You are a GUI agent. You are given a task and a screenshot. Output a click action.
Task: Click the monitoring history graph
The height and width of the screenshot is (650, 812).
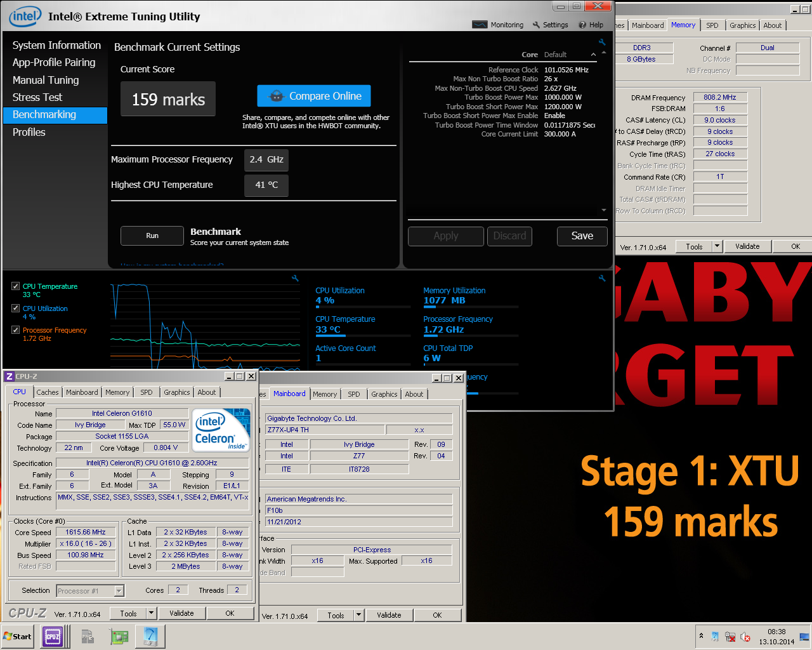pos(205,325)
